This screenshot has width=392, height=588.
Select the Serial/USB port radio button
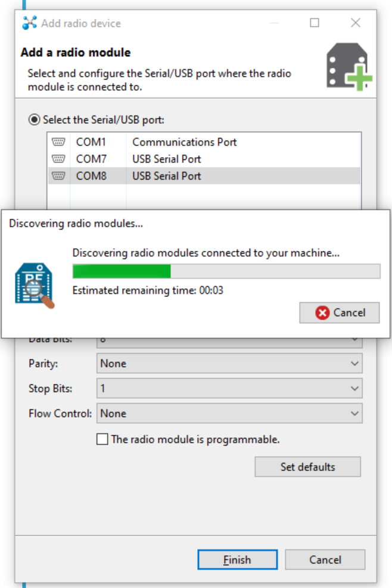tap(35, 120)
